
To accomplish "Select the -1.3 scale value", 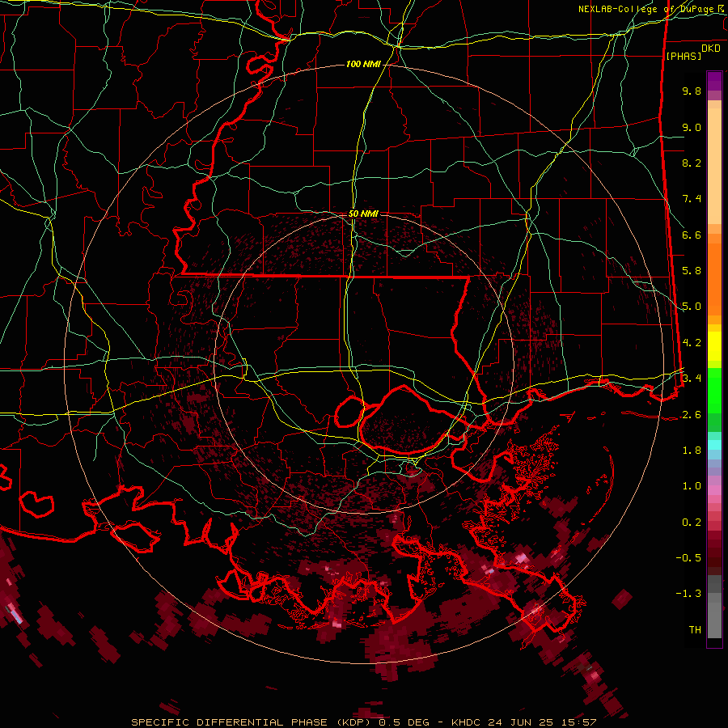I will [x=688, y=594].
